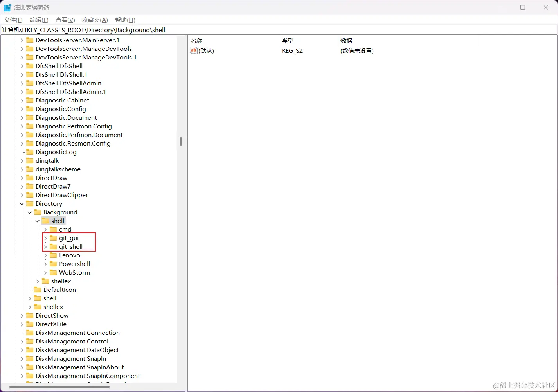Click the open shell folder icon under Background
Image resolution: width=558 pixels, height=392 pixels.
pyautogui.click(x=45, y=221)
